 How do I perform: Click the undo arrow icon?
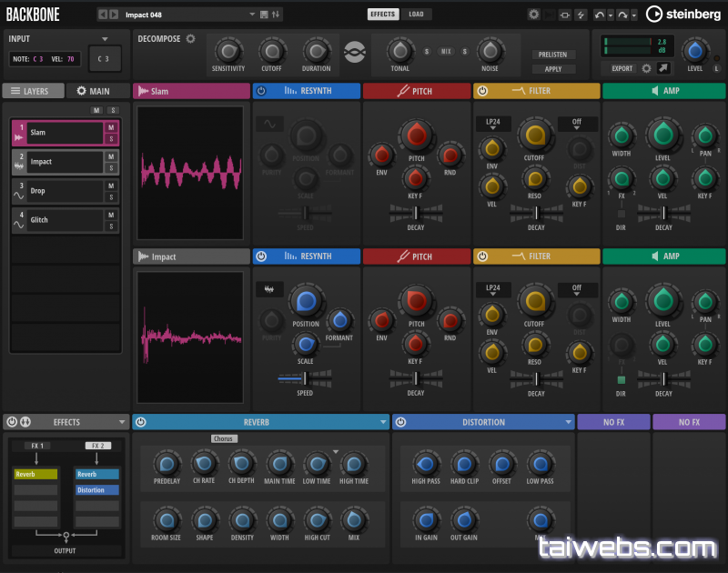click(599, 15)
